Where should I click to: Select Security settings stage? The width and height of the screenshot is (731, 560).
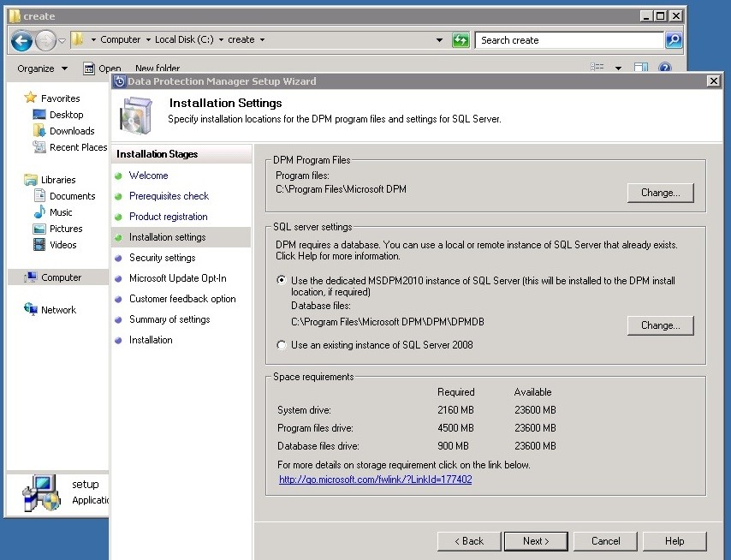point(163,258)
